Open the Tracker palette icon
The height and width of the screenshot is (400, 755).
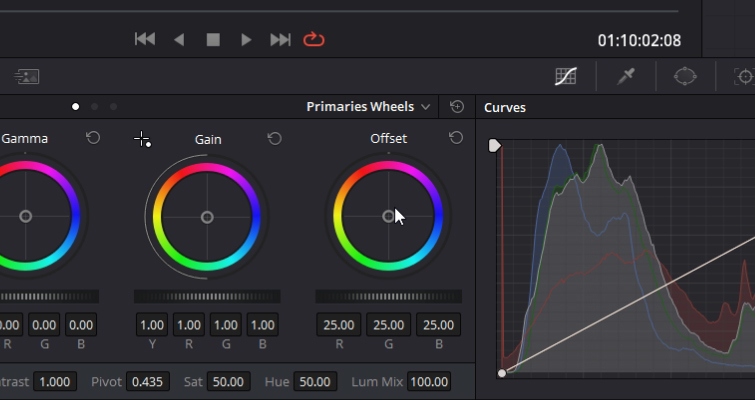[744, 77]
